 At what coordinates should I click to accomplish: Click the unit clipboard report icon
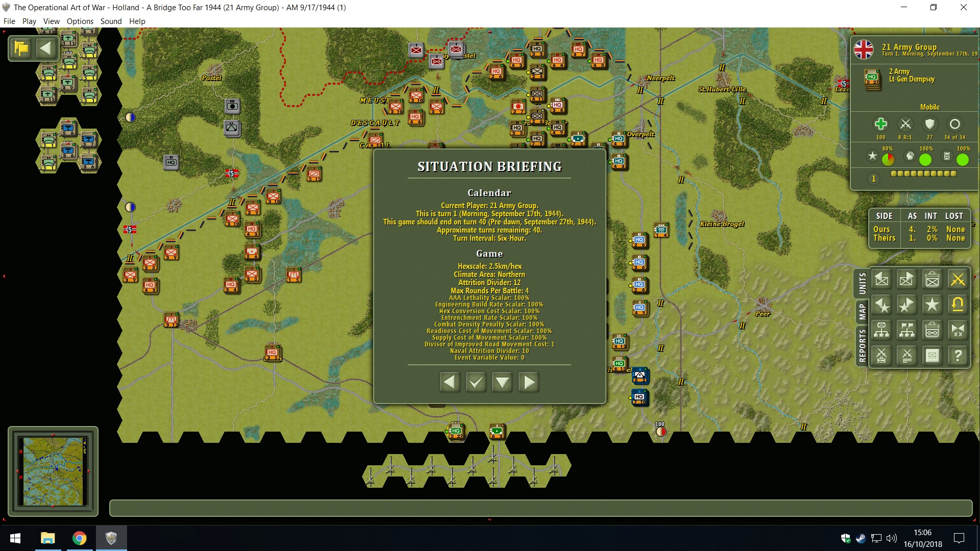pyautogui.click(x=933, y=279)
